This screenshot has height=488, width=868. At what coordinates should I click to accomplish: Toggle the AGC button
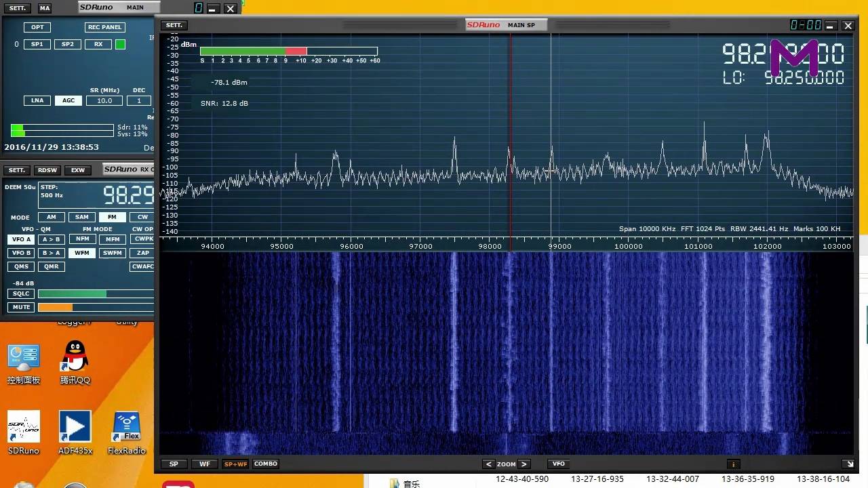pos(68,100)
